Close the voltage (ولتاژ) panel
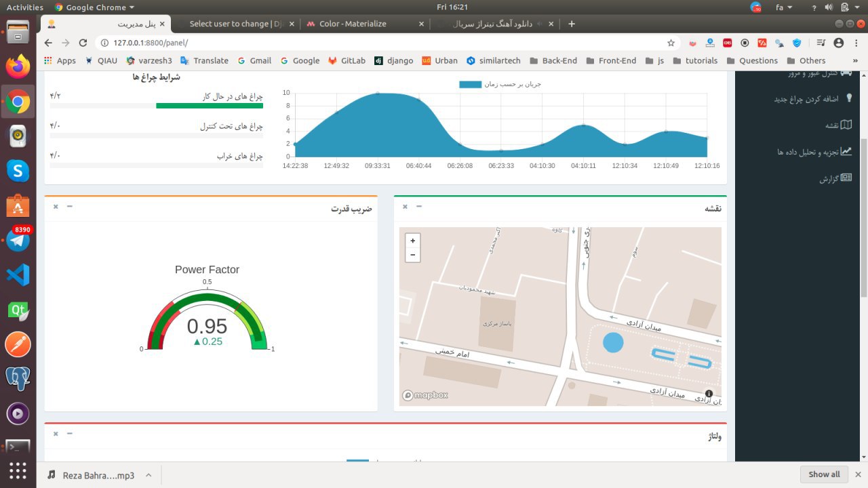 click(x=56, y=434)
